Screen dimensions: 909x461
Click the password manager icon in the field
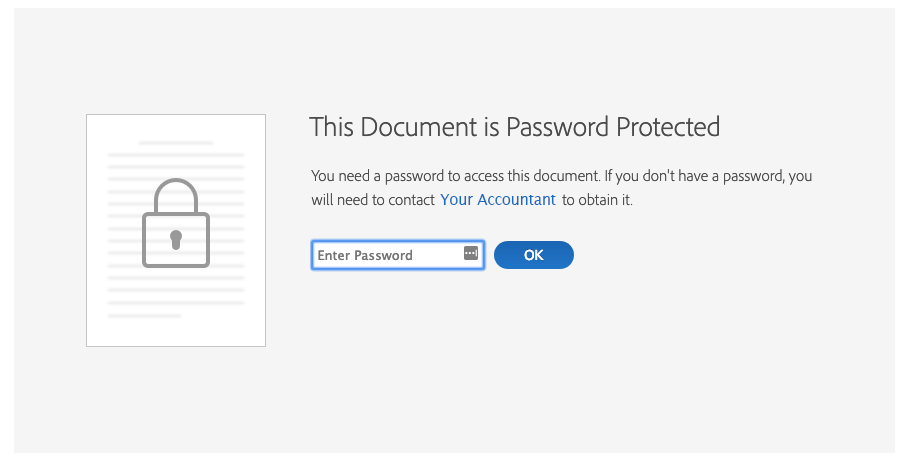click(x=471, y=253)
